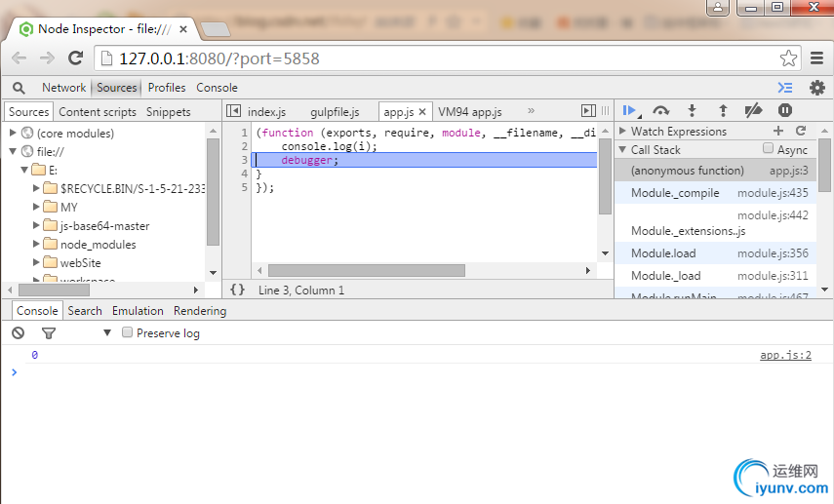This screenshot has height=504, width=834.
Task: Expand the $RECYCLE.BIN folder
Action: pos(36,188)
